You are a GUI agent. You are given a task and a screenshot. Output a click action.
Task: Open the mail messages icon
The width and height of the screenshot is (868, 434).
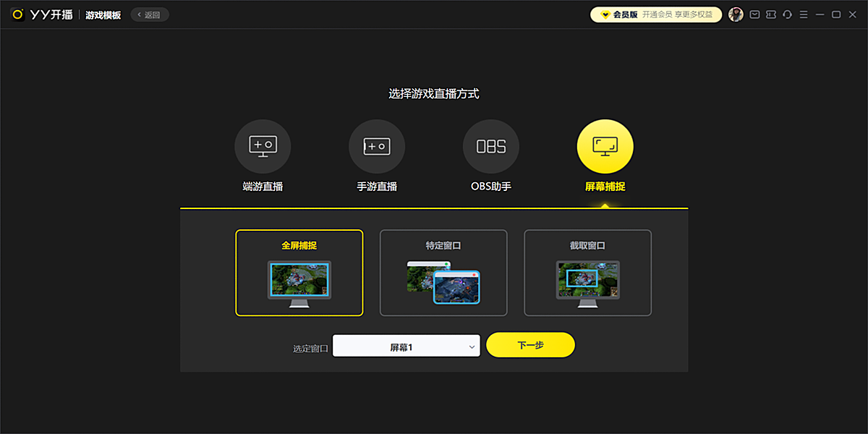point(754,14)
